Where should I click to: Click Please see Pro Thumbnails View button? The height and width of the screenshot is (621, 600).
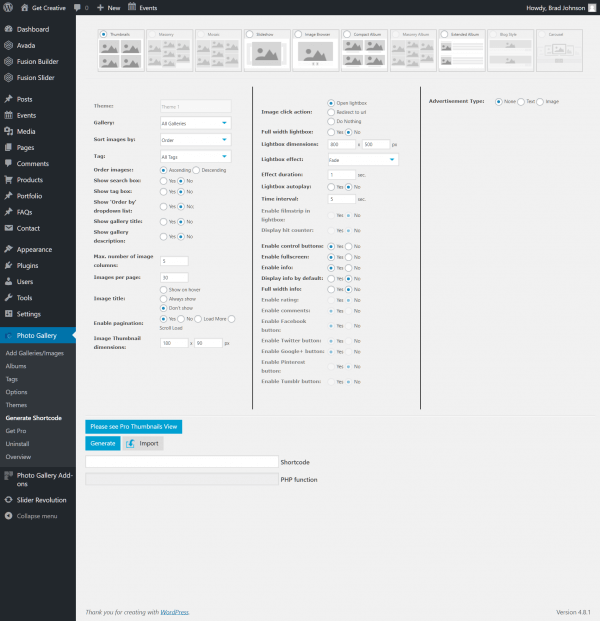pos(133,427)
